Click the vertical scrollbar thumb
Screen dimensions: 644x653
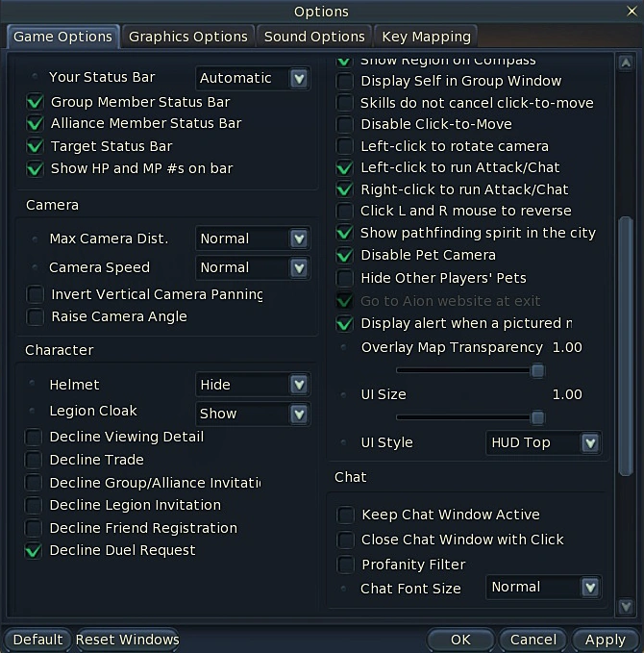click(x=626, y=337)
